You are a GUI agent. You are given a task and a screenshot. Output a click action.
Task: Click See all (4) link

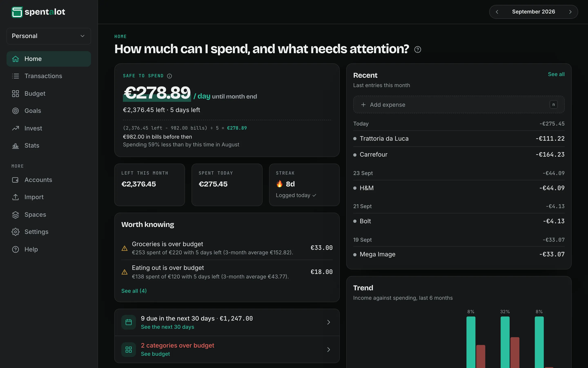pos(134,291)
